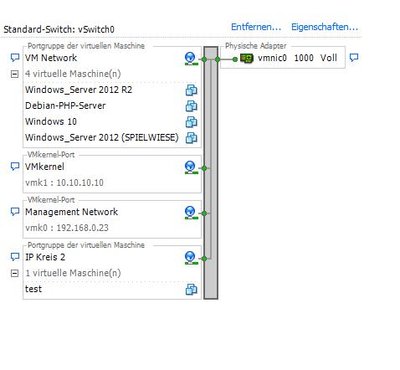Screen dimensions: 400x370
Task: Click the VM icon beside Debian-PHP-Server
Action: pos(191,106)
